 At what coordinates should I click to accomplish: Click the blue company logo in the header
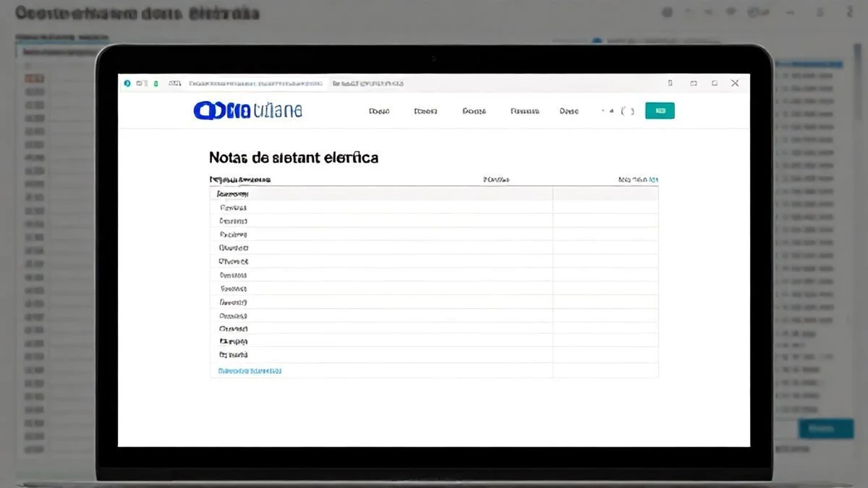tap(217, 110)
